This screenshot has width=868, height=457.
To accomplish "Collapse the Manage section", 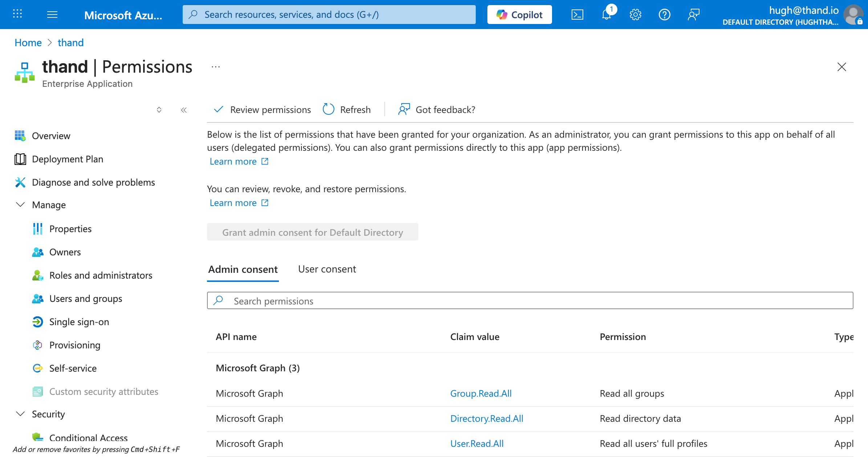I will [20, 205].
